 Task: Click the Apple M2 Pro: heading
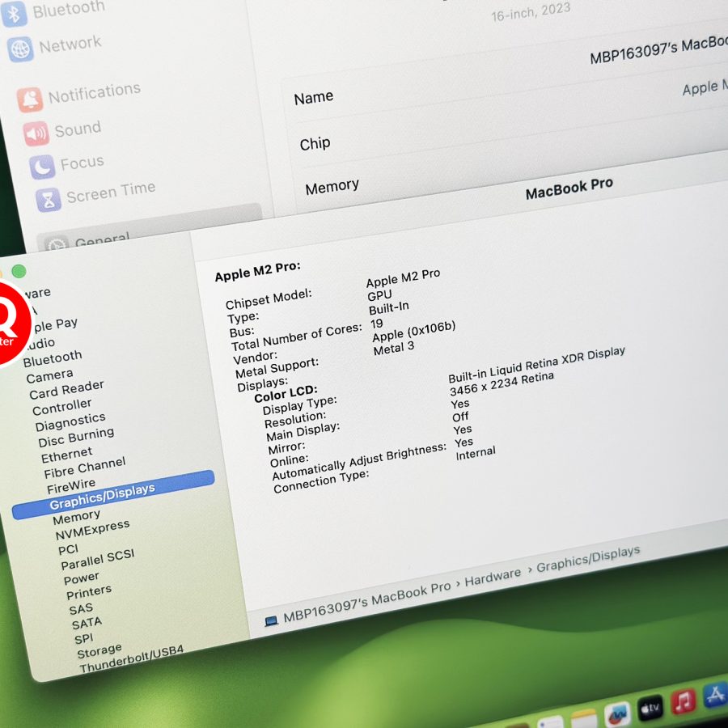[258, 271]
